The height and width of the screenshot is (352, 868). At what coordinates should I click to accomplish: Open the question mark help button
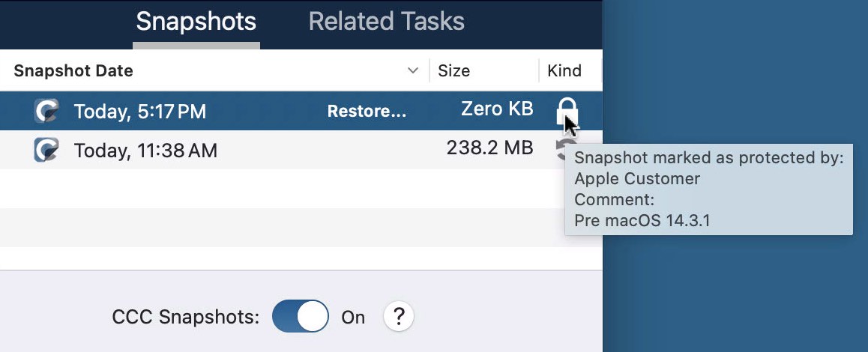[399, 317]
